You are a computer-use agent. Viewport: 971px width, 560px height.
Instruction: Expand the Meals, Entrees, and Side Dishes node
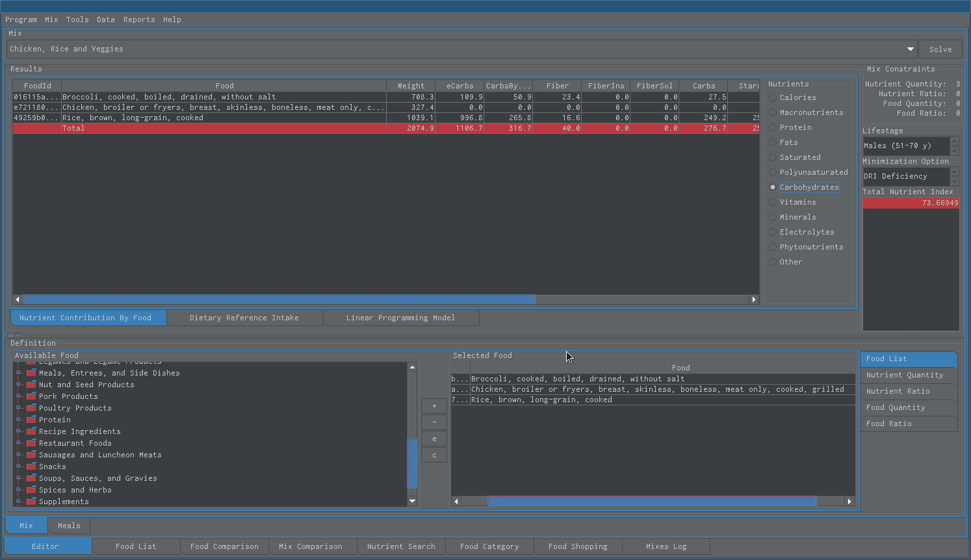[x=19, y=373]
